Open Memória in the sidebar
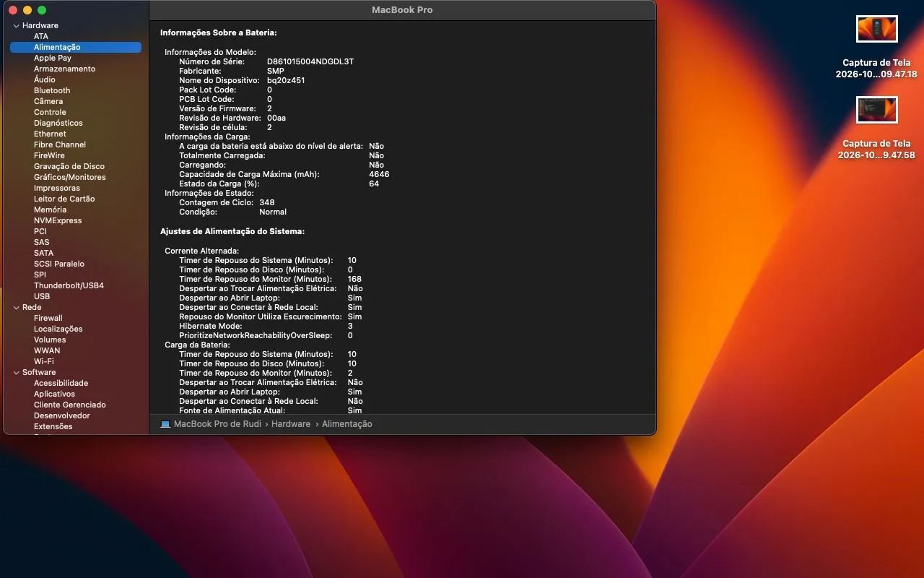This screenshot has height=578, width=924. [x=50, y=210]
